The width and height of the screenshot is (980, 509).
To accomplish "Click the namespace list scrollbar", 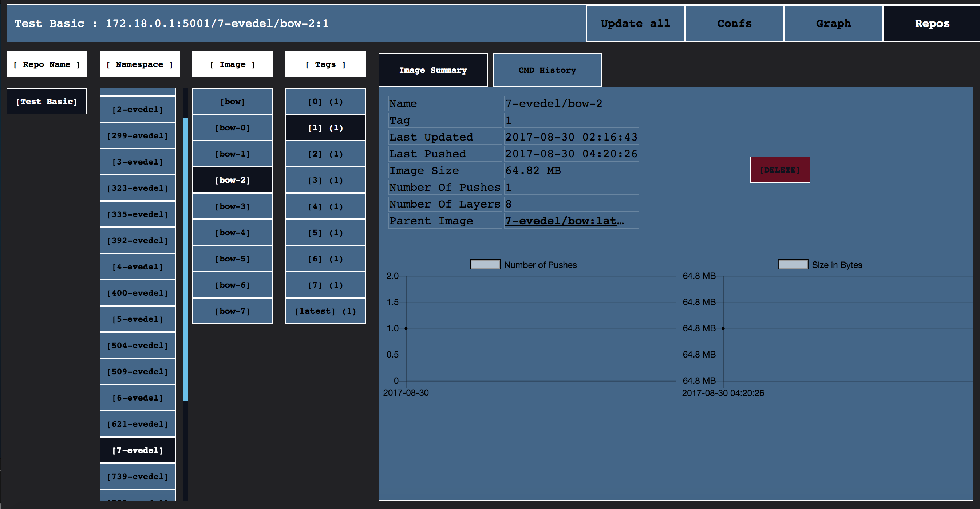I will pyautogui.click(x=186, y=259).
